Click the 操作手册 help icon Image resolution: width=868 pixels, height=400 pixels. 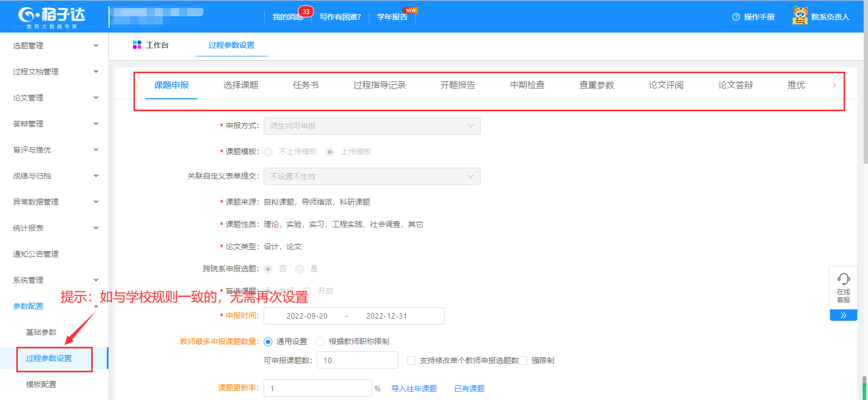736,17
